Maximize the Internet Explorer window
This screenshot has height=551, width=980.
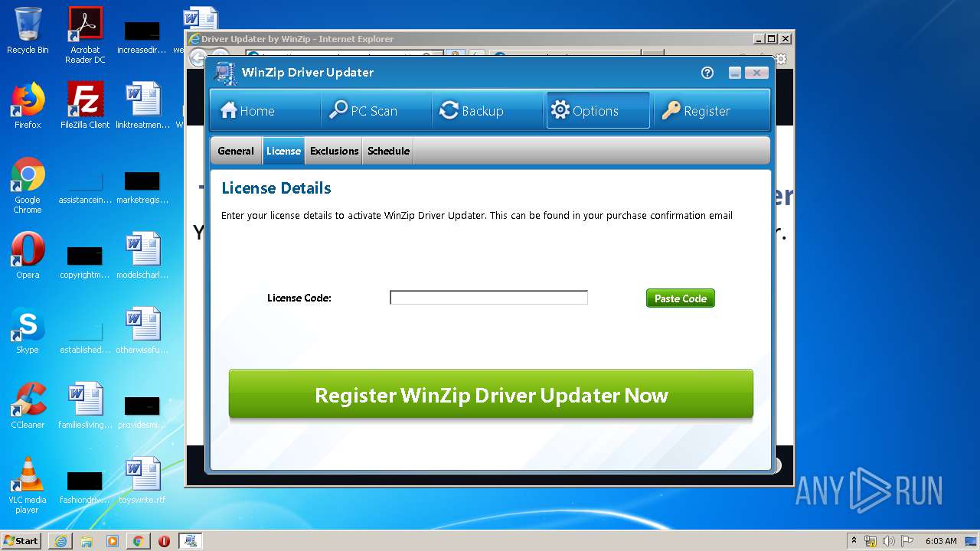pos(772,39)
